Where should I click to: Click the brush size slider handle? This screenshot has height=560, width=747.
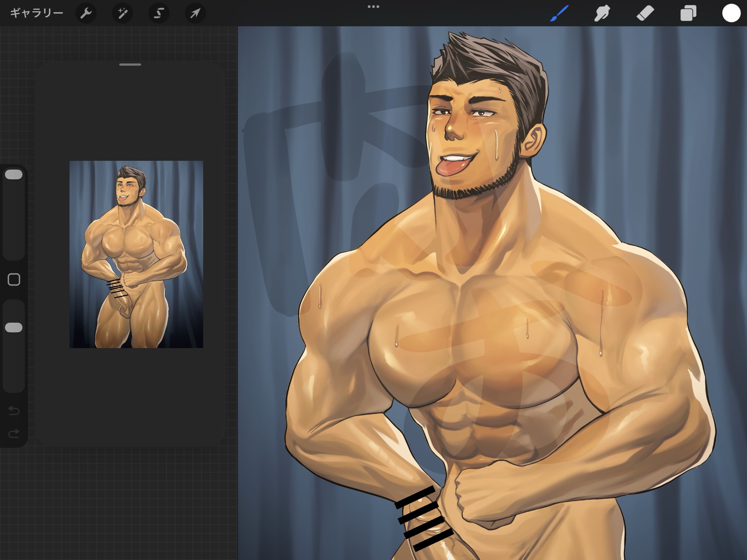(14, 175)
